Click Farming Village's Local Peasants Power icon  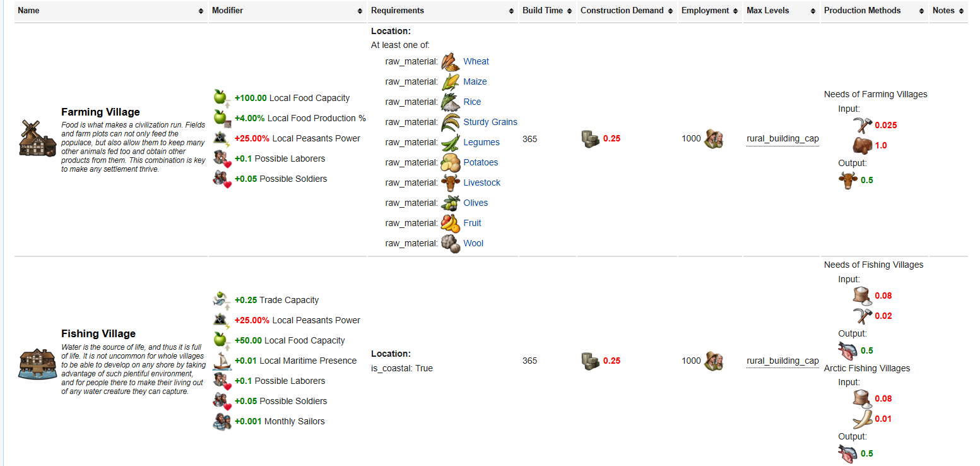pyautogui.click(x=222, y=138)
